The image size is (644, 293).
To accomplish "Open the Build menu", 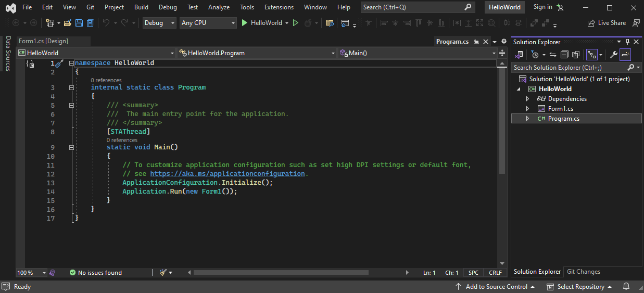I will [x=141, y=7].
